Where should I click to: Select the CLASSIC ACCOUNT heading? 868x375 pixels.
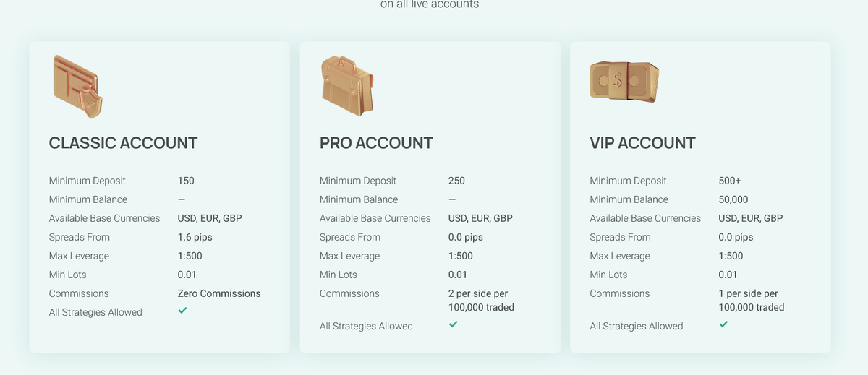click(123, 143)
